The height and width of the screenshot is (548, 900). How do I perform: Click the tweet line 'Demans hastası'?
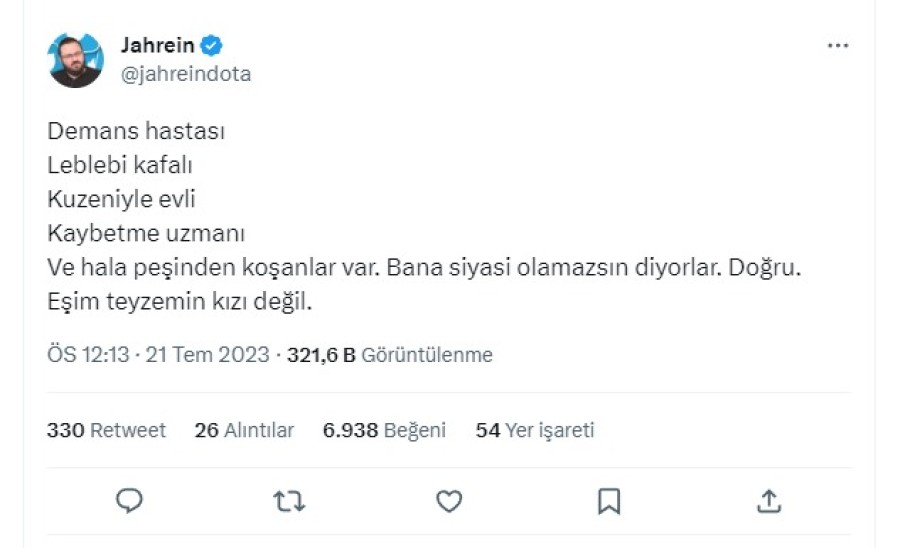point(136,131)
